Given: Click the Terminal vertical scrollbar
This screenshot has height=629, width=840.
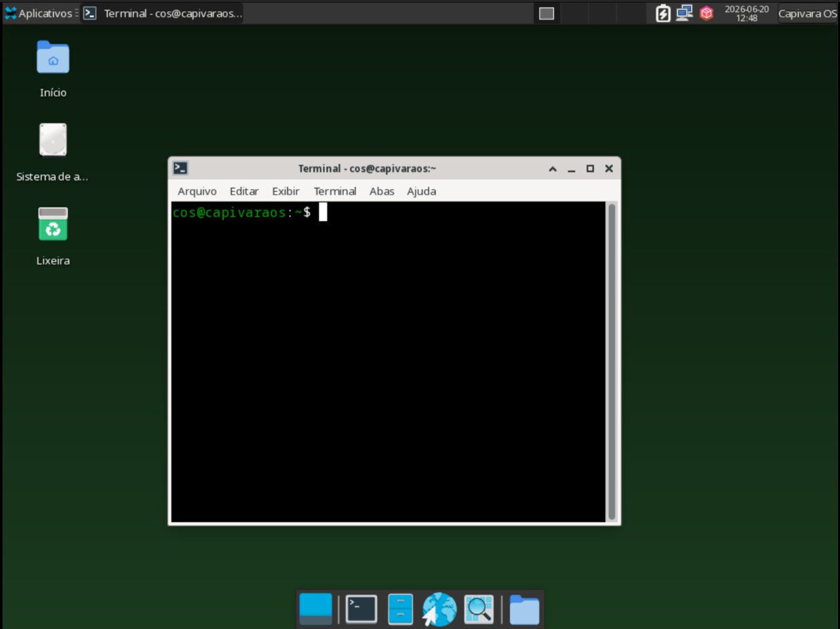Looking at the screenshot, I should (612, 361).
